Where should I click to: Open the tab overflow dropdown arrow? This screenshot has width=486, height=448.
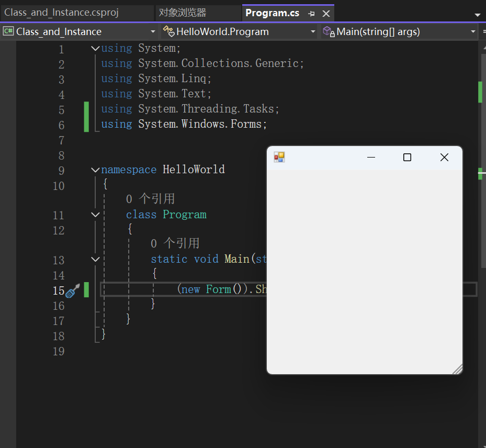tap(477, 15)
